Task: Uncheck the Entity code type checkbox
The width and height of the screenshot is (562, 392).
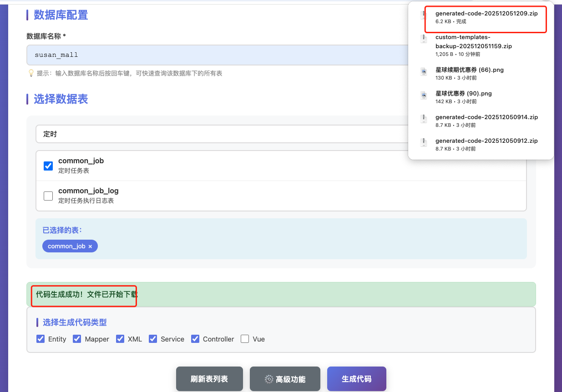Action: 41,339
